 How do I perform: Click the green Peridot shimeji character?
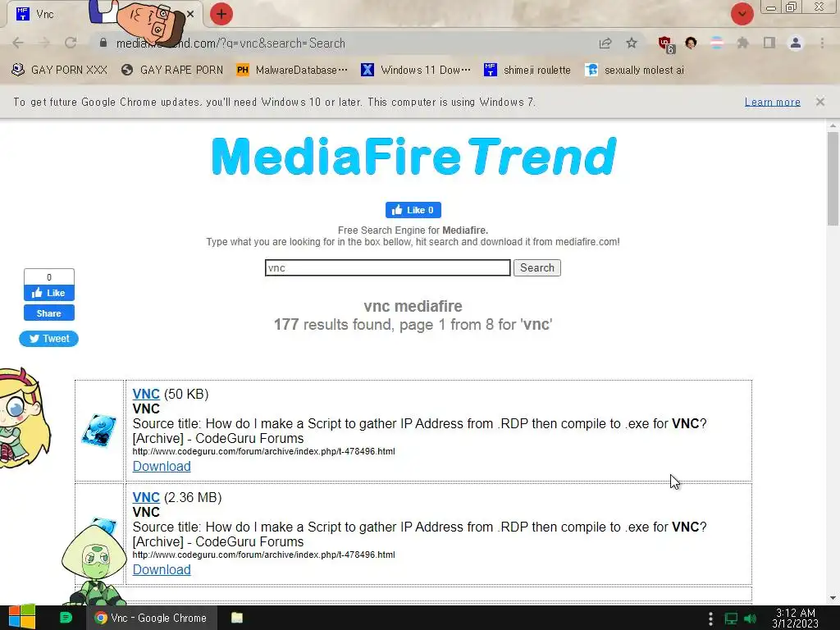(x=95, y=565)
